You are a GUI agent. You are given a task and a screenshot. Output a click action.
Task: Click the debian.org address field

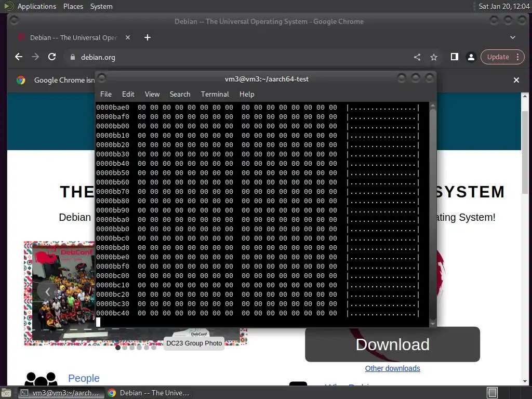237,57
